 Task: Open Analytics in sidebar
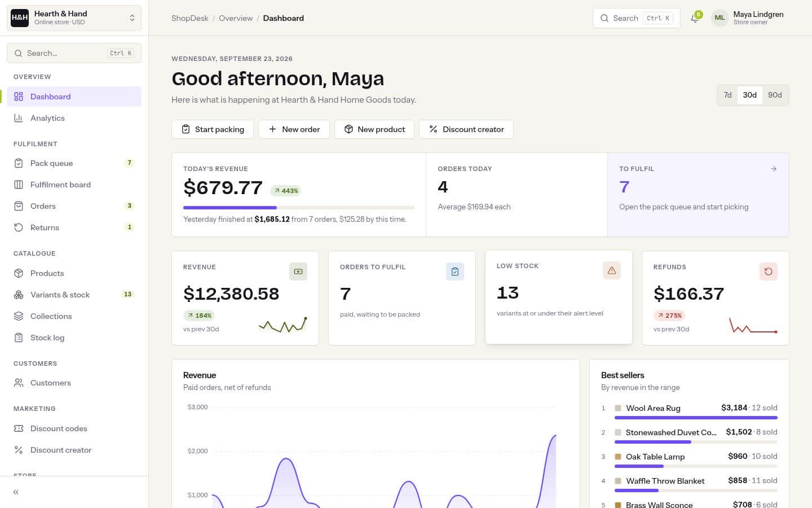click(x=74, y=118)
